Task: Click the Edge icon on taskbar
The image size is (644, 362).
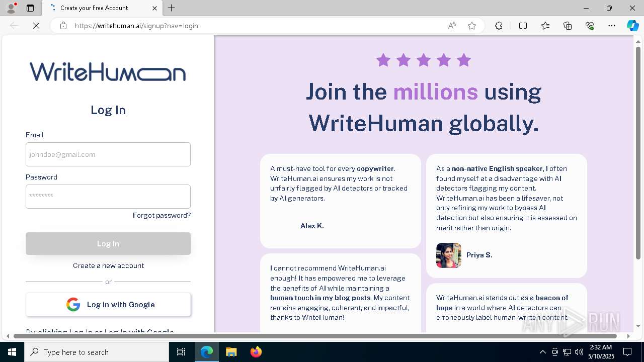Action: pyautogui.click(x=207, y=352)
